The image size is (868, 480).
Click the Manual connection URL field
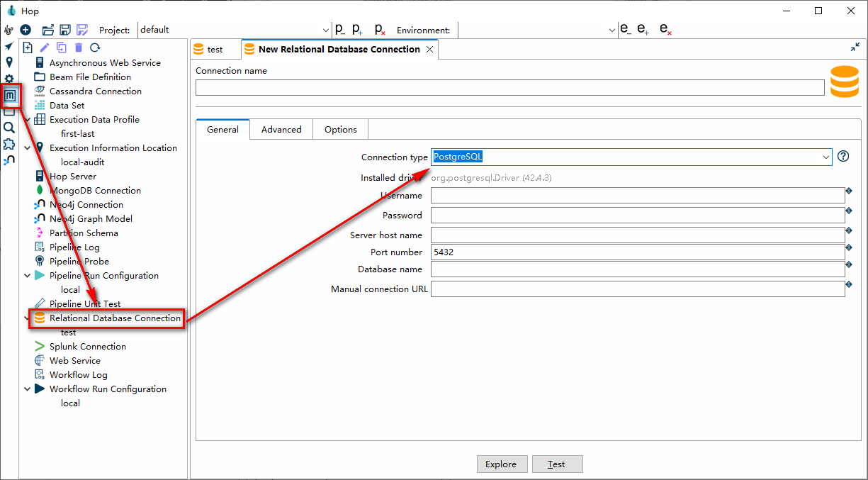tap(638, 289)
